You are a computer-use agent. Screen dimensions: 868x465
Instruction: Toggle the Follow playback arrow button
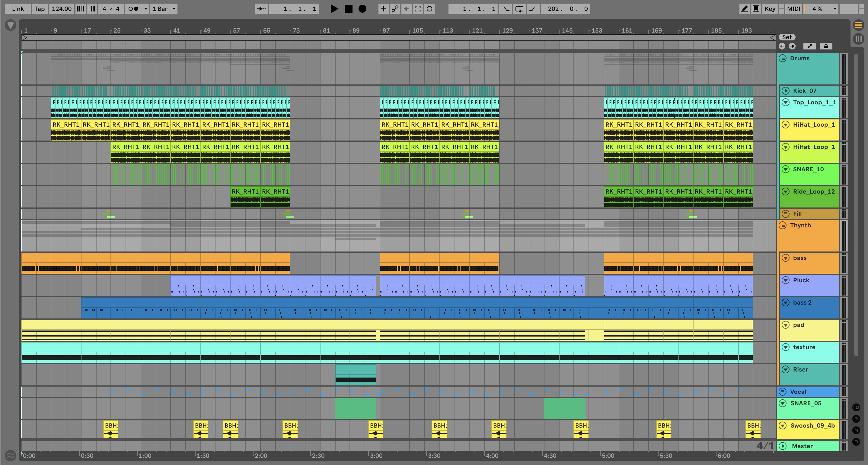261,9
